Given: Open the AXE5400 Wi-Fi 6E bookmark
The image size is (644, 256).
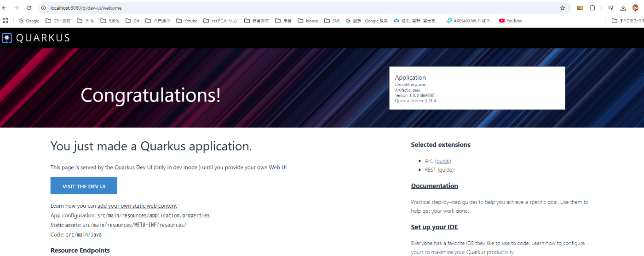Looking at the screenshot, I should 469,21.
